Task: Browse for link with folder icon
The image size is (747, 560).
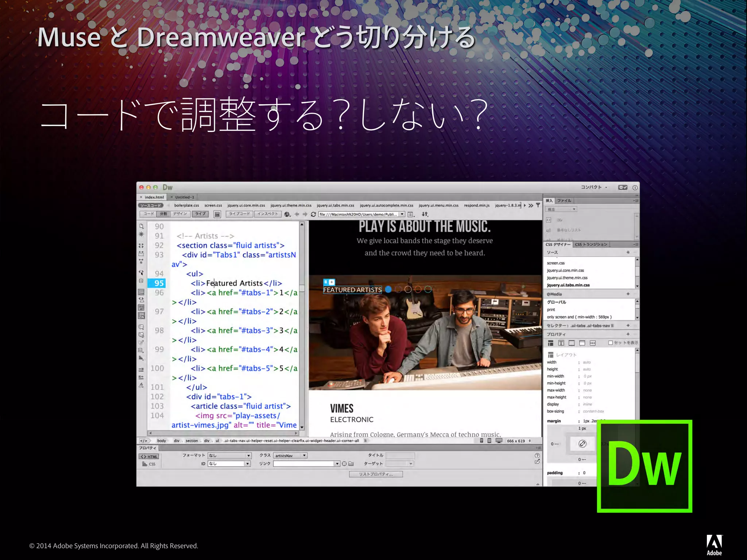Action: [x=351, y=464]
